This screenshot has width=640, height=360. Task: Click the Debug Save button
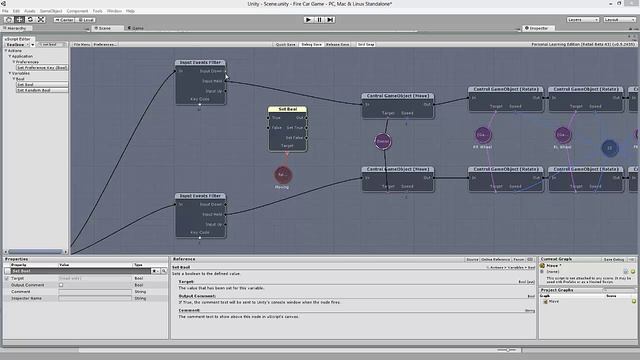[x=311, y=44]
